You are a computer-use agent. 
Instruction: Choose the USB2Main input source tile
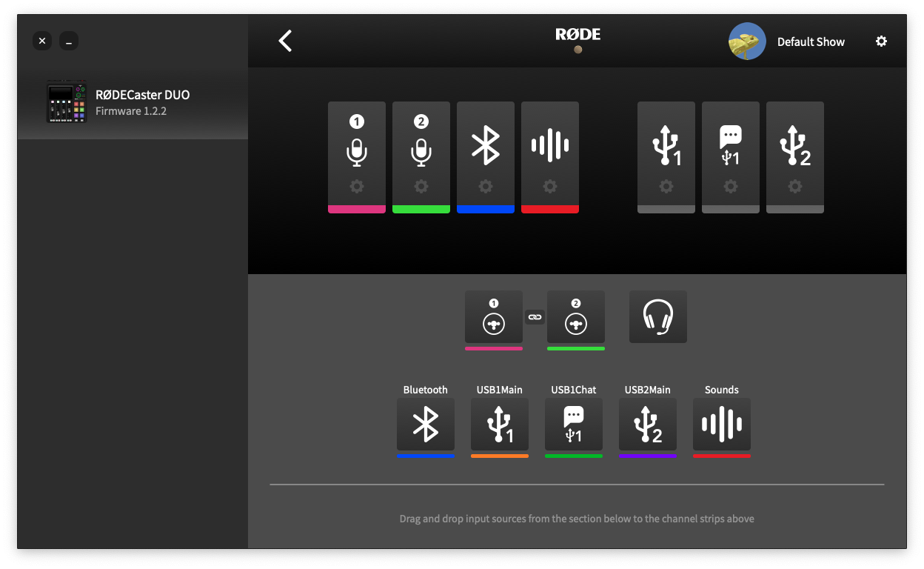point(648,425)
